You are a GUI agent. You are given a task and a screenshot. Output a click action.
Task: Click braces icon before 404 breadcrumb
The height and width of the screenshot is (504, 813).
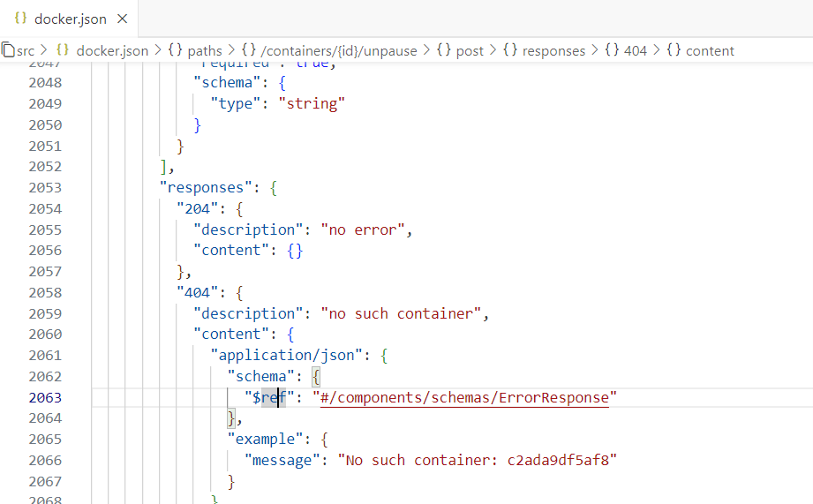pos(612,50)
